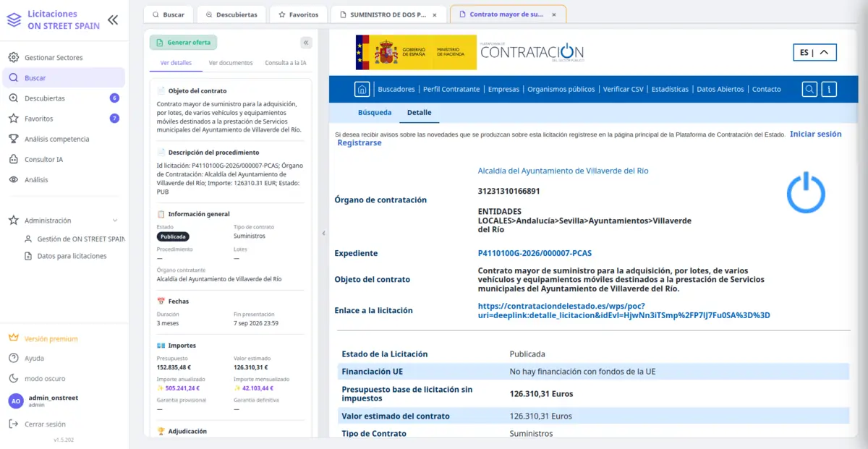Collapse details panel with double arrow
Viewport: 868px width, 449px height.
pos(306,43)
